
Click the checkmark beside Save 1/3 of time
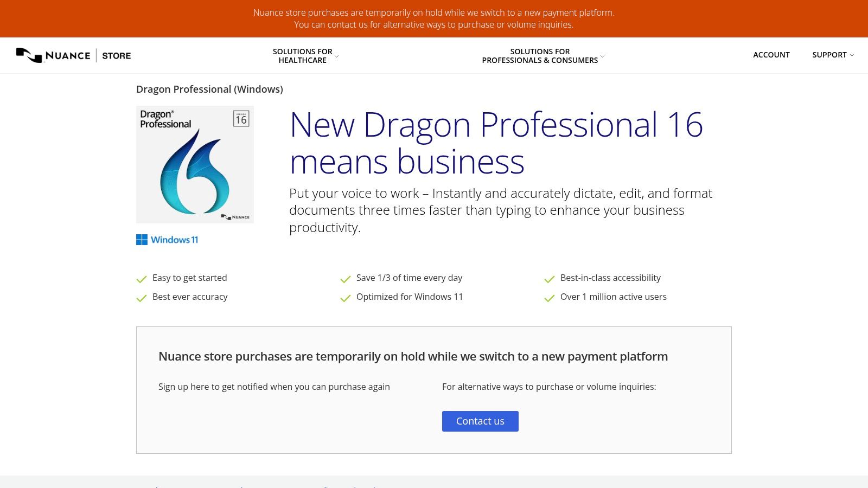click(346, 279)
